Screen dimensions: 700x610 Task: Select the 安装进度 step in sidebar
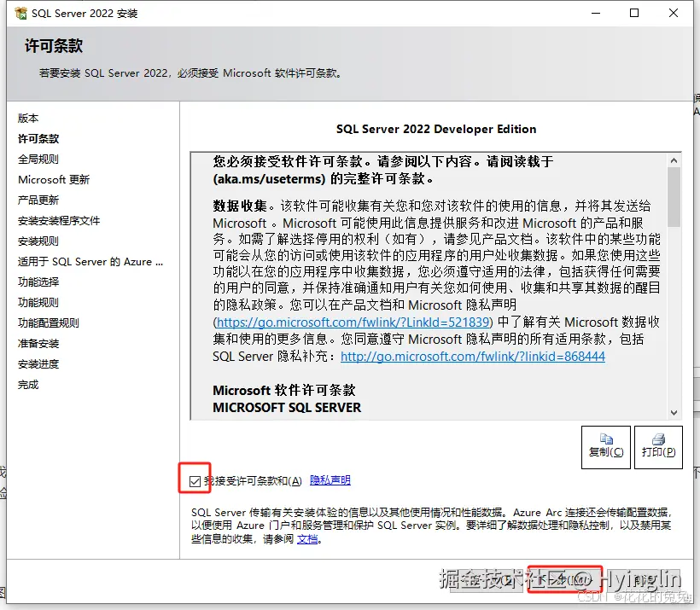tap(38, 364)
